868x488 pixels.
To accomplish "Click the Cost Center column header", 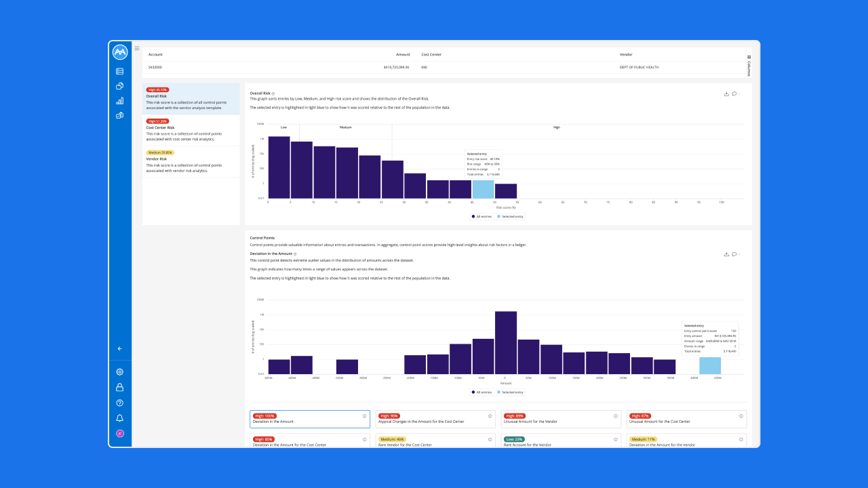I will pyautogui.click(x=431, y=54).
